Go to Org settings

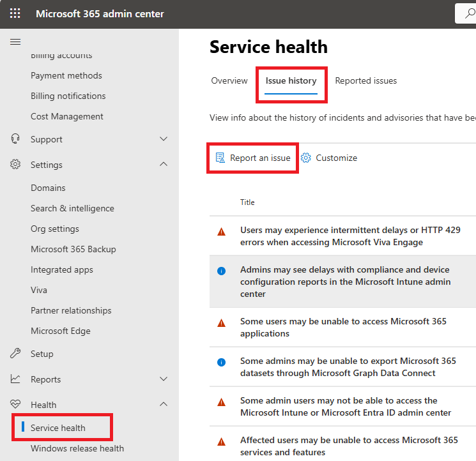[x=55, y=229]
